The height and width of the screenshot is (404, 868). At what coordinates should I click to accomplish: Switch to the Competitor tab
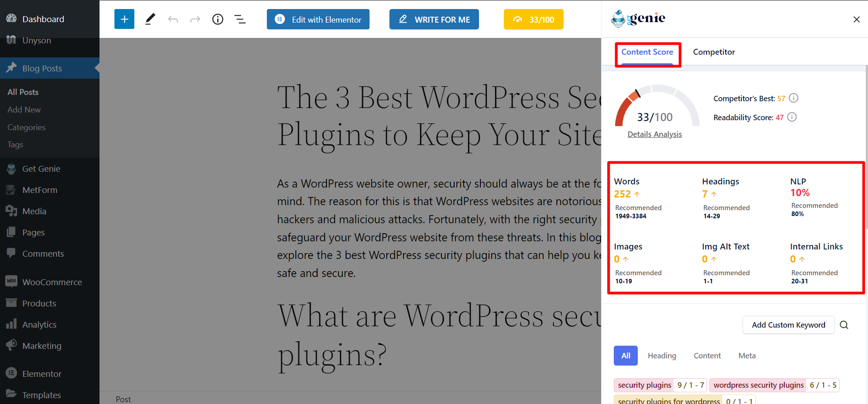714,52
